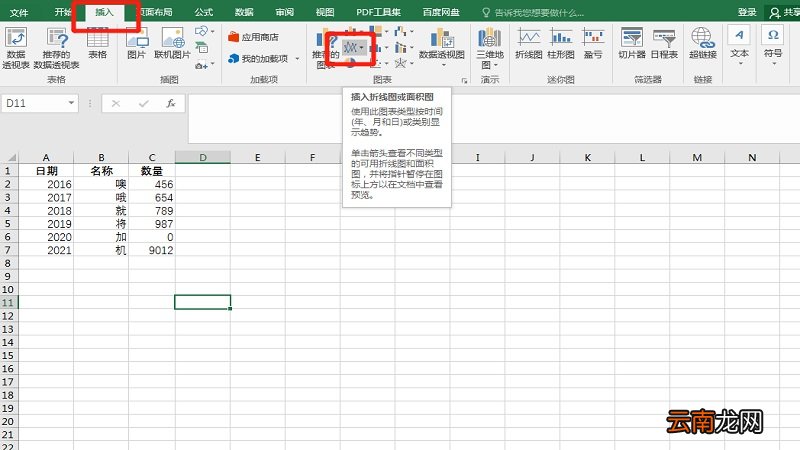
Task: Open the Name Box dropdown arrow
Action: coord(71,103)
